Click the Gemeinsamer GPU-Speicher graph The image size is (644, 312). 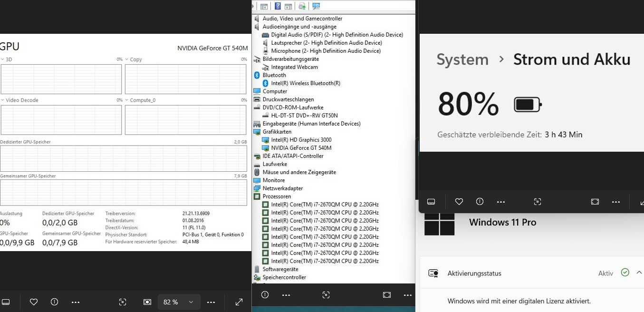124,193
